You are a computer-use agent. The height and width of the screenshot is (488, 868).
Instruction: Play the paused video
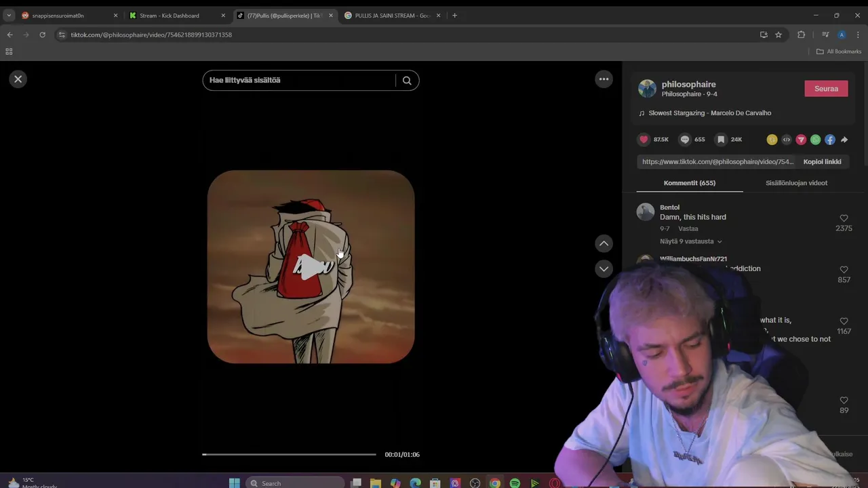[311, 267]
